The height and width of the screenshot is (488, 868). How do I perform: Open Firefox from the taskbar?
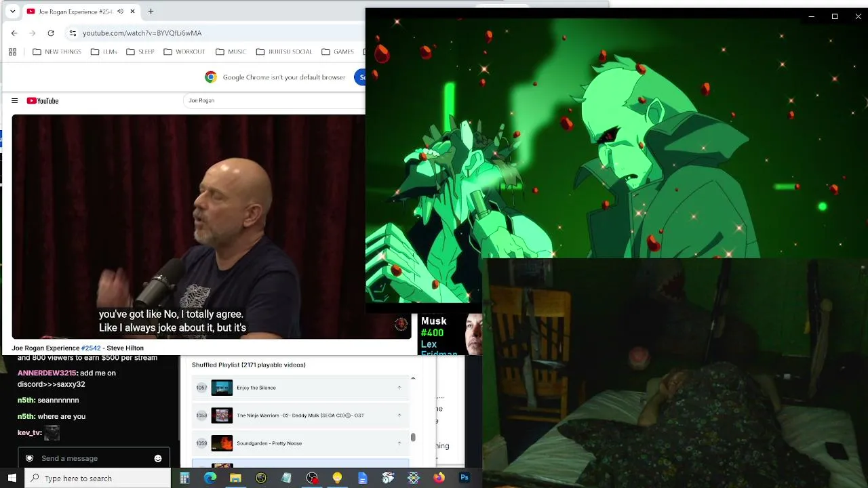coord(439,479)
